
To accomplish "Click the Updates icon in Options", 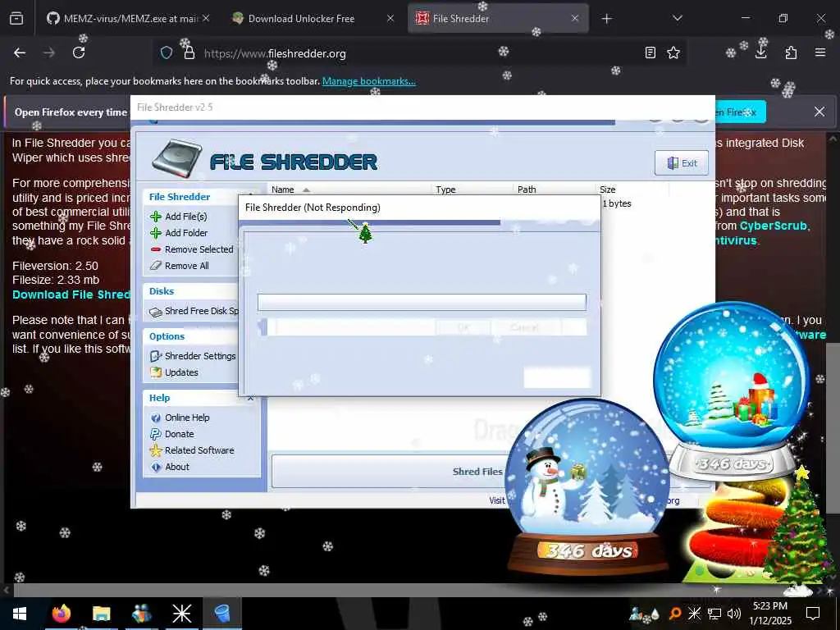I will pyautogui.click(x=156, y=372).
